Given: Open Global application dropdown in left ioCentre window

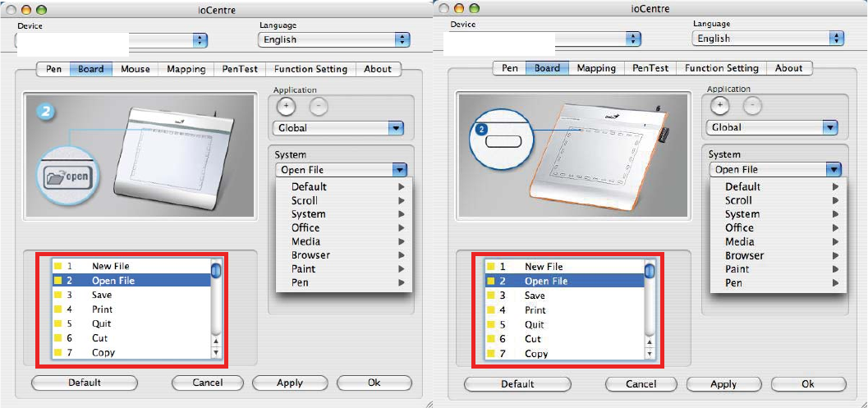Looking at the screenshot, I should pos(338,128).
